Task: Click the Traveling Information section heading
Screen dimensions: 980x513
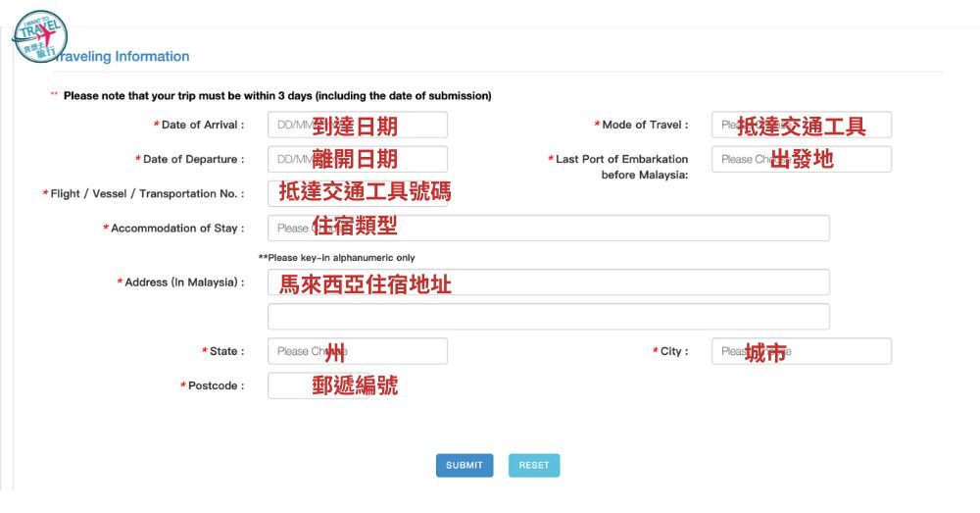Action: click(x=123, y=57)
